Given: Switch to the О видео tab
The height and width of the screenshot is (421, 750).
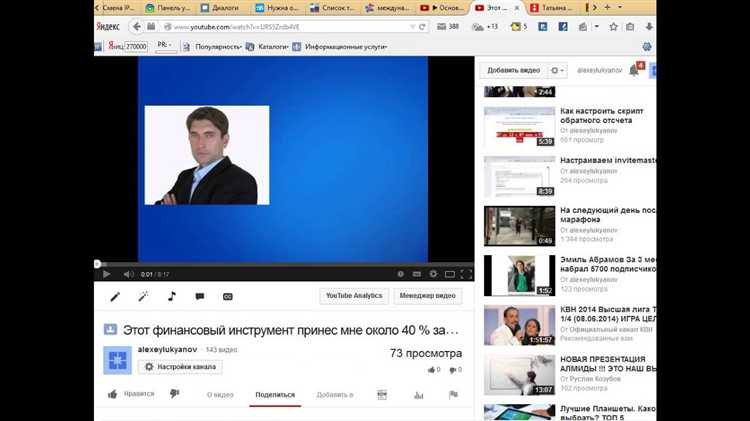Looking at the screenshot, I should tap(220, 395).
